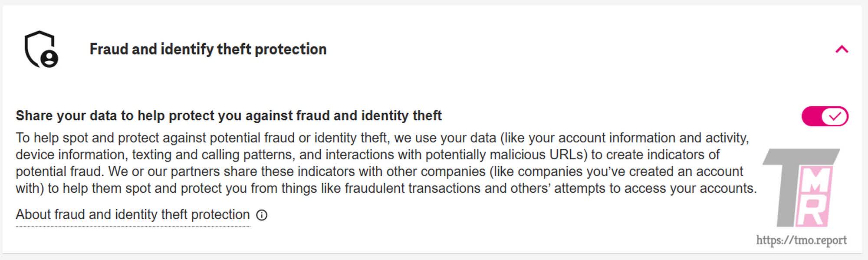
Task: Click the shield with person icon
Action: 40,49
